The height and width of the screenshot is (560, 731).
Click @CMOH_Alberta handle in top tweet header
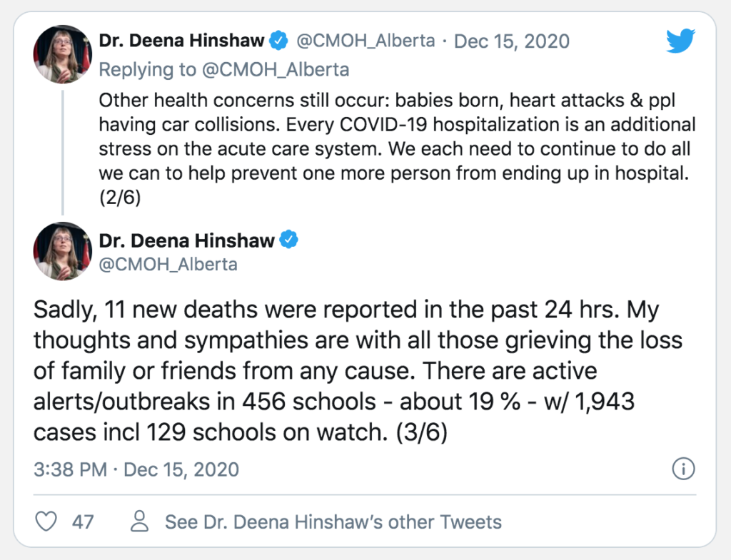[x=365, y=41]
